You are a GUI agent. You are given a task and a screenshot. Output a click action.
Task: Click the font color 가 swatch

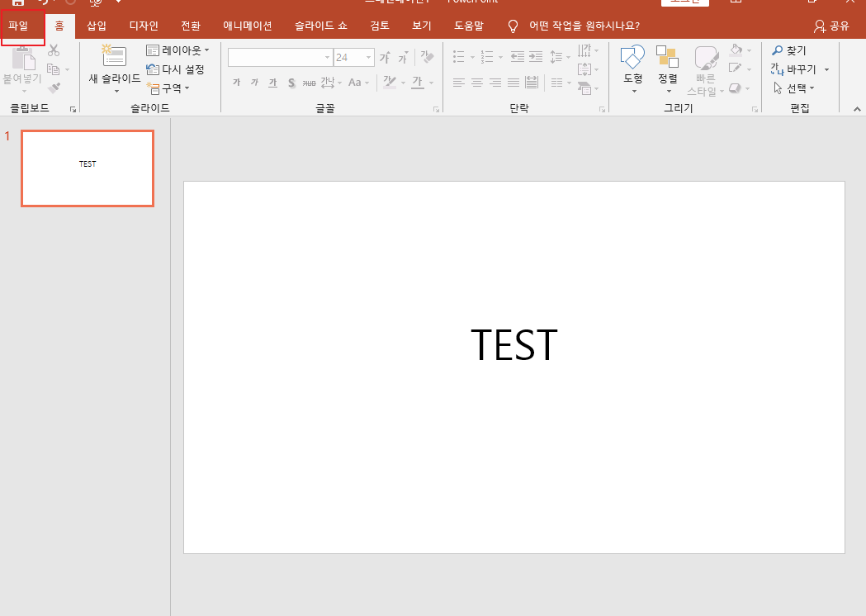tap(418, 83)
